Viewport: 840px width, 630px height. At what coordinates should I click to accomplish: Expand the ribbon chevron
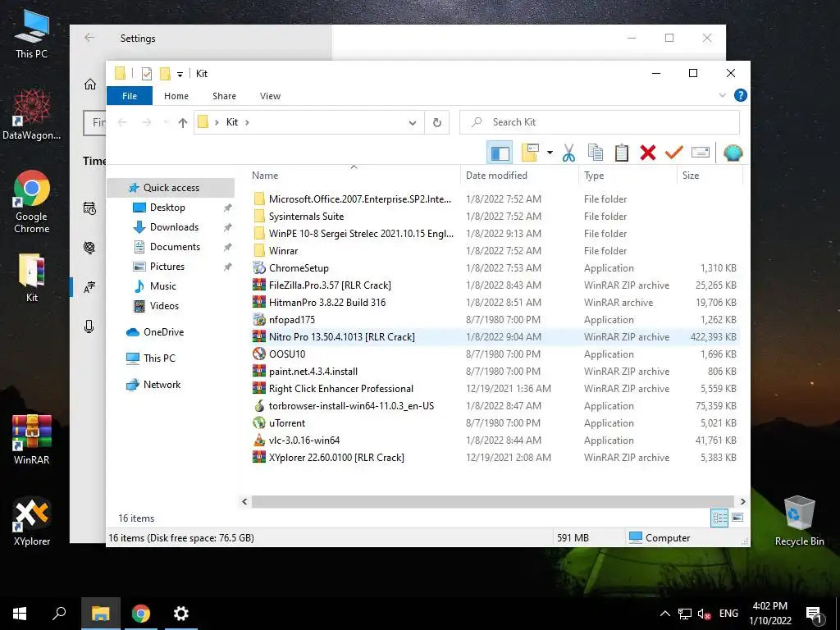(x=722, y=95)
